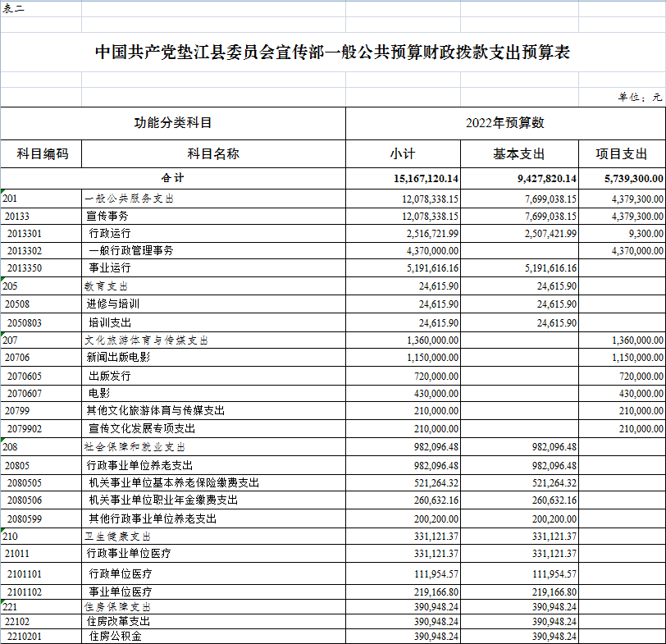The width and height of the screenshot is (666, 644).
Task: Select 行政事业单位养老支出 cell
Action: (213, 466)
